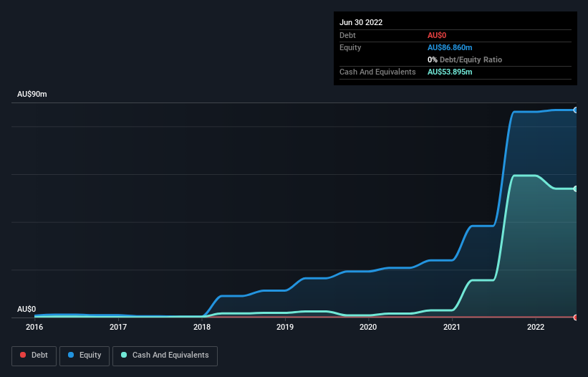Select the red Debt endpoint marker
Image resolution: width=588 pixels, height=377 pixels.
click(576, 318)
